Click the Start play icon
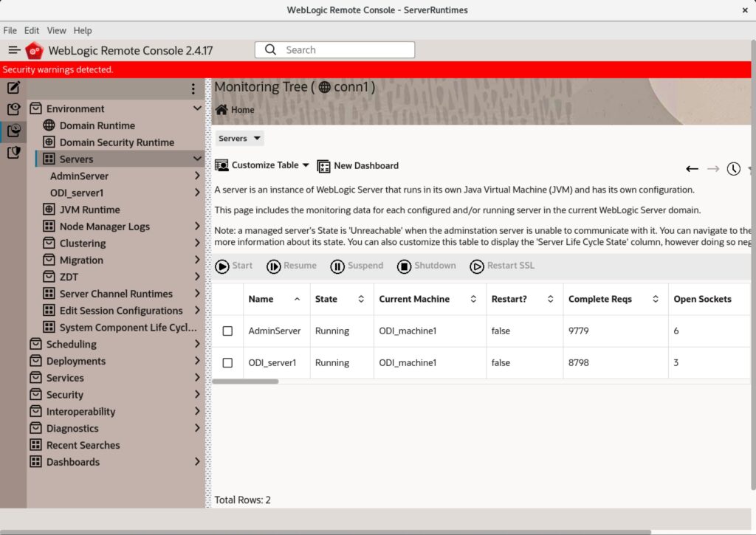 click(221, 266)
